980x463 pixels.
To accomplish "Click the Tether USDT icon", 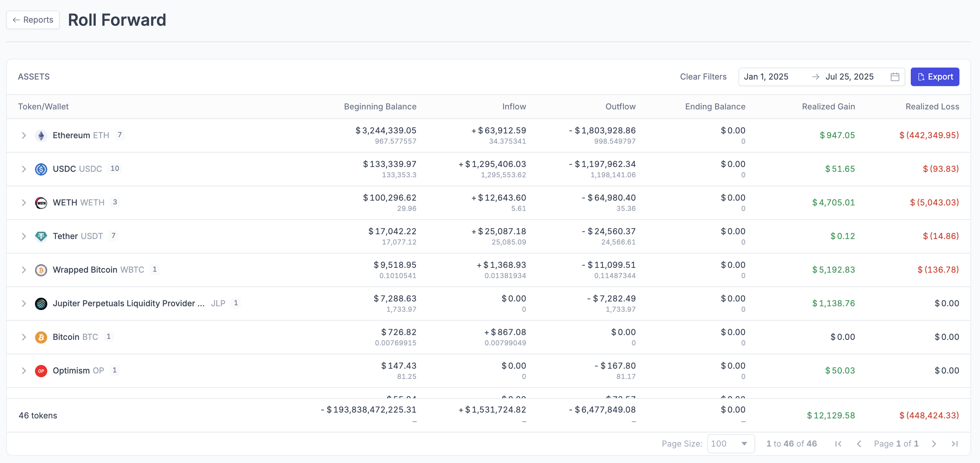I will pyautogui.click(x=41, y=236).
